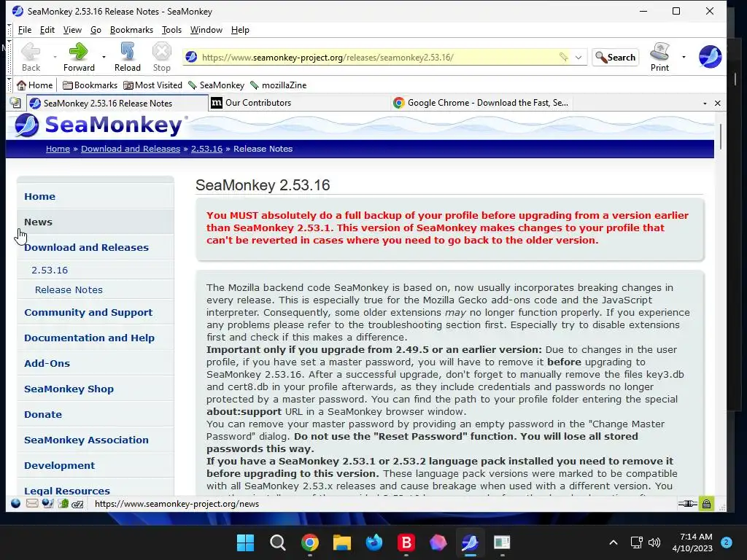
Task: Open the Window menu
Action: tap(206, 30)
